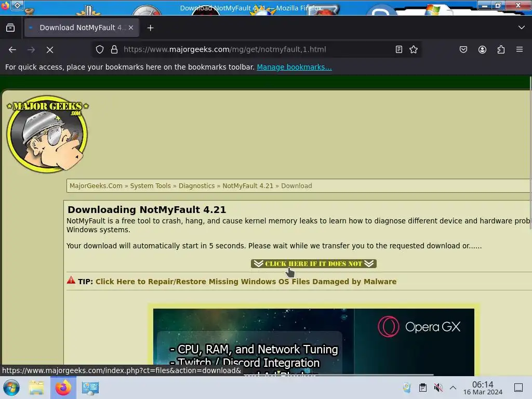Toggle reader view icon
This screenshot has height=399, width=532.
pyautogui.click(x=399, y=49)
